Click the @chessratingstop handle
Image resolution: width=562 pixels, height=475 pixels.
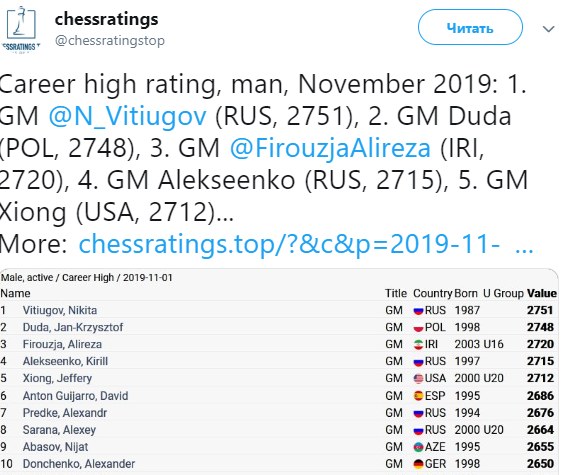(110, 41)
